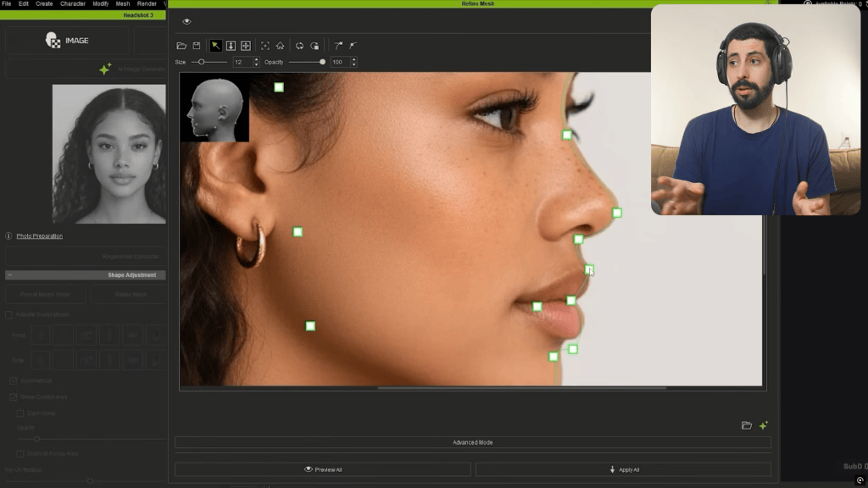Select the second curve handle tool icon

click(353, 46)
